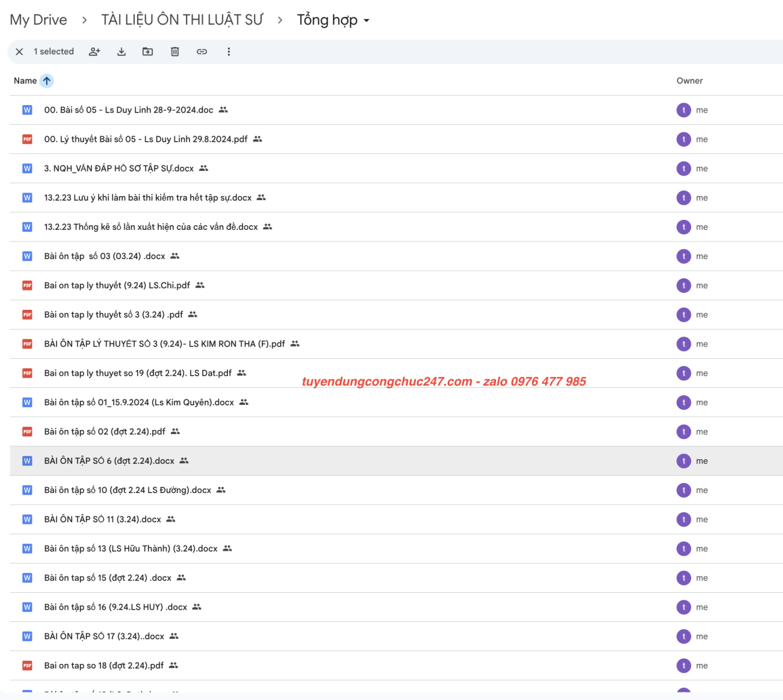This screenshot has width=783, height=700.
Task: Click Word icon of 3. NQH_VẤN ĐÁP HỒ SƠ TẬP SỰ
Action: pyautogui.click(x=27, y=169)
